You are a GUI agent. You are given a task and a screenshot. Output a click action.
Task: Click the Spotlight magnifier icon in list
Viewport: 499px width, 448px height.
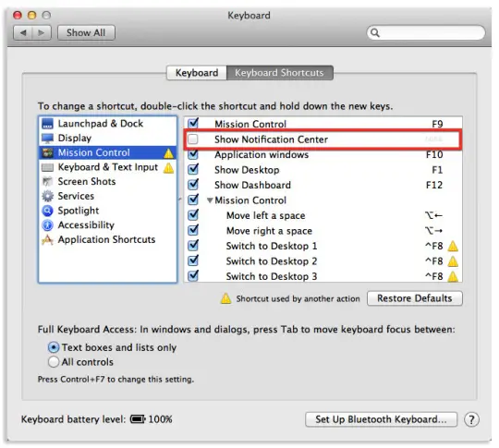[47, 211]
